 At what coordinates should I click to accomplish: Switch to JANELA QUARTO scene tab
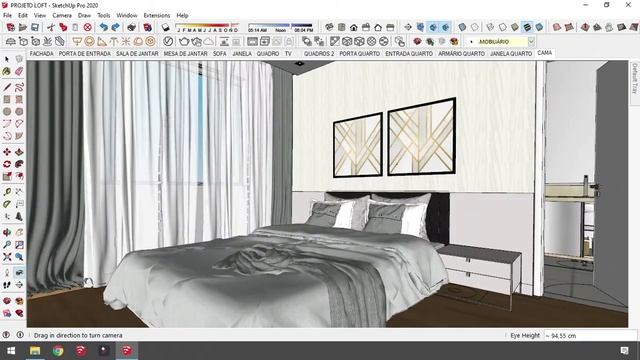click(511, 53)
